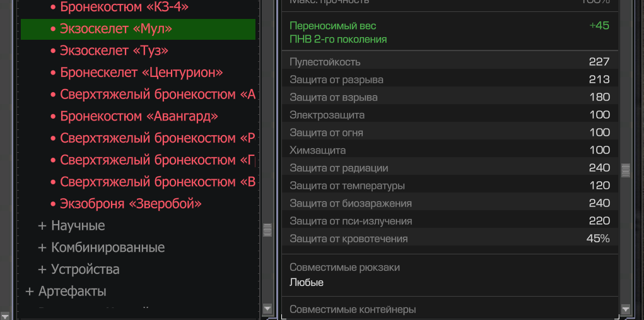Screen dimensions: 644x320
Task: Select Бронекостюм «Авангард»
Action: pos(139,117)
